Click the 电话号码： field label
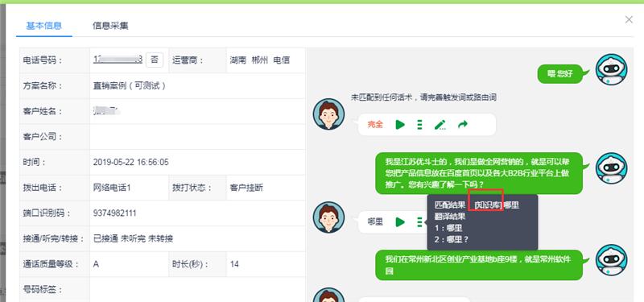This screenshot has width=644, height=302. tap(42, 60)
